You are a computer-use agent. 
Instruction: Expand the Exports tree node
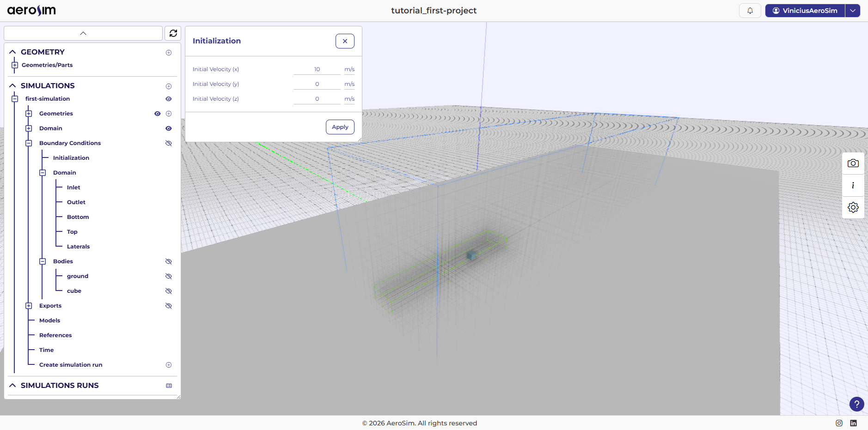tap(29, 305)
